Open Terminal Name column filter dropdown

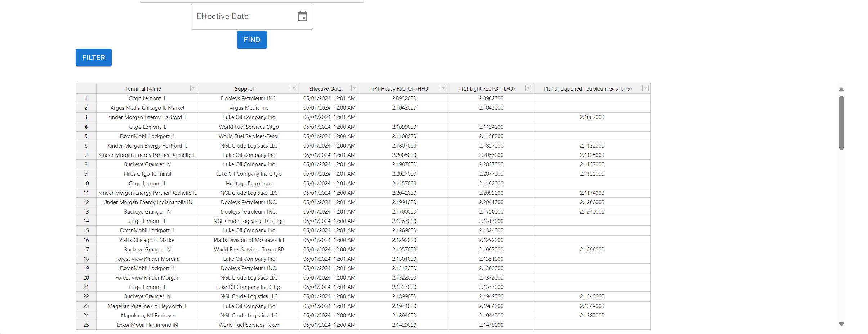(x=193, y=88)
